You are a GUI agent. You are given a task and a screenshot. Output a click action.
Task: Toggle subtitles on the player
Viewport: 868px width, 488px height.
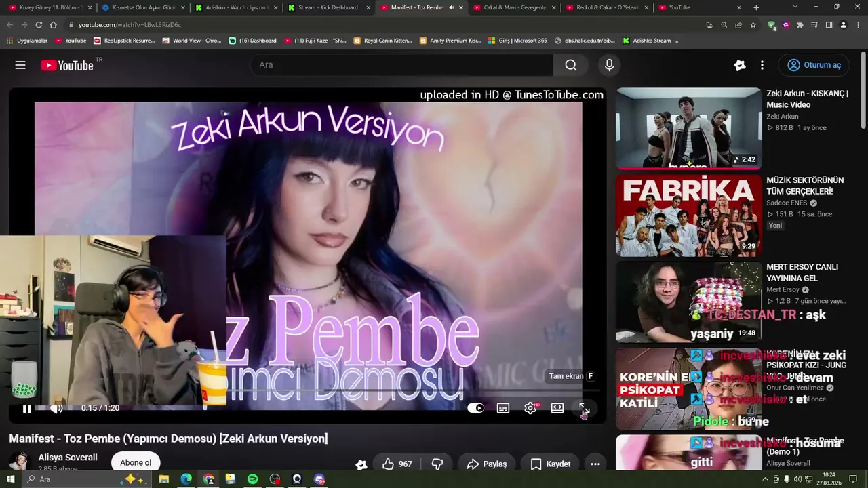coord(503,408)
